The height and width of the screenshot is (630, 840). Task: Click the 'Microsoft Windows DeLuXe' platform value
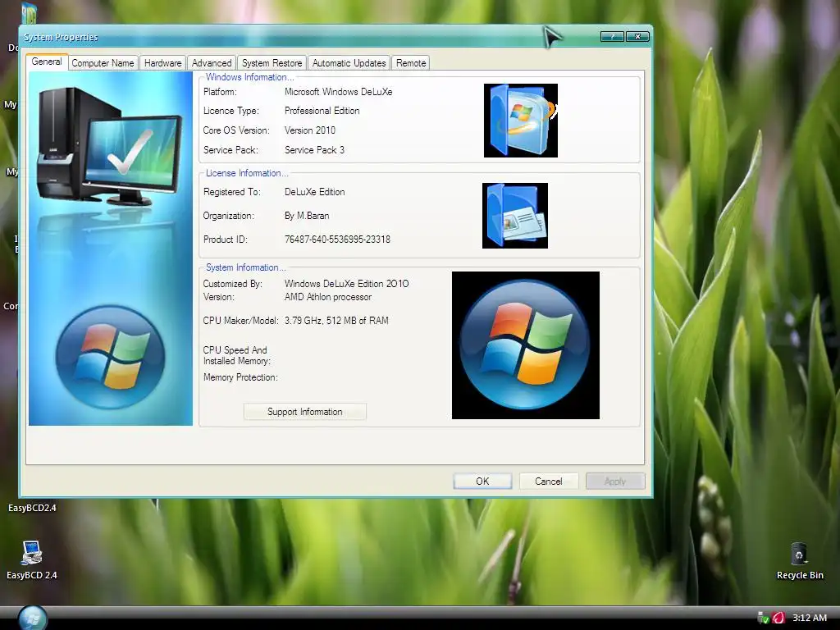tap(339, 92)
